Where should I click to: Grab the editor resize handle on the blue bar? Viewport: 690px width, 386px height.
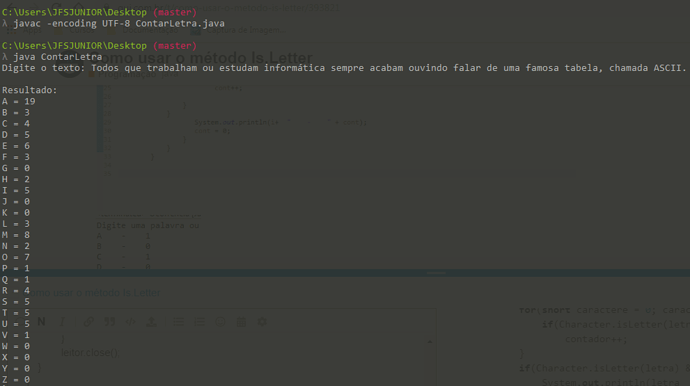(437, 273)
